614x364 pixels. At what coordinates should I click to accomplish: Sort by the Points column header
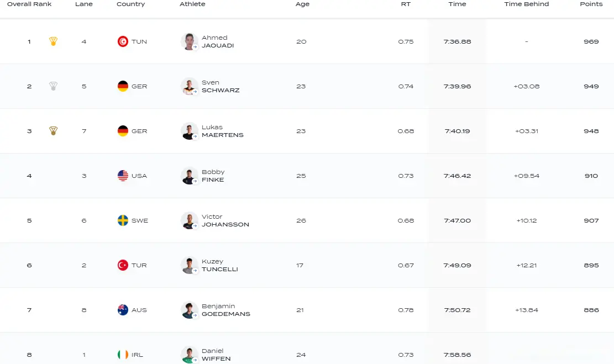pyautogui.click(x=591, y=4)
